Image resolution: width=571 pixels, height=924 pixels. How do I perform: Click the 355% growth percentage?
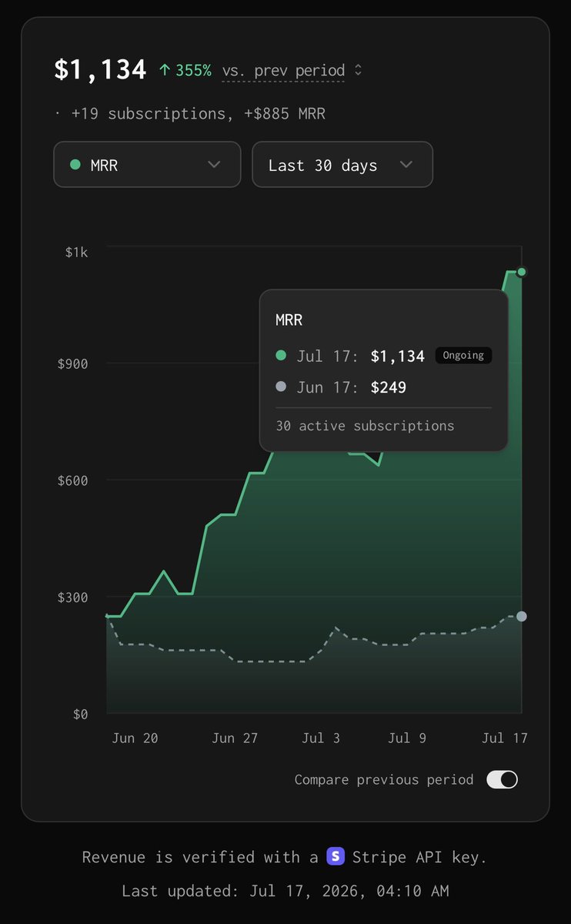(x=193, y=70)
